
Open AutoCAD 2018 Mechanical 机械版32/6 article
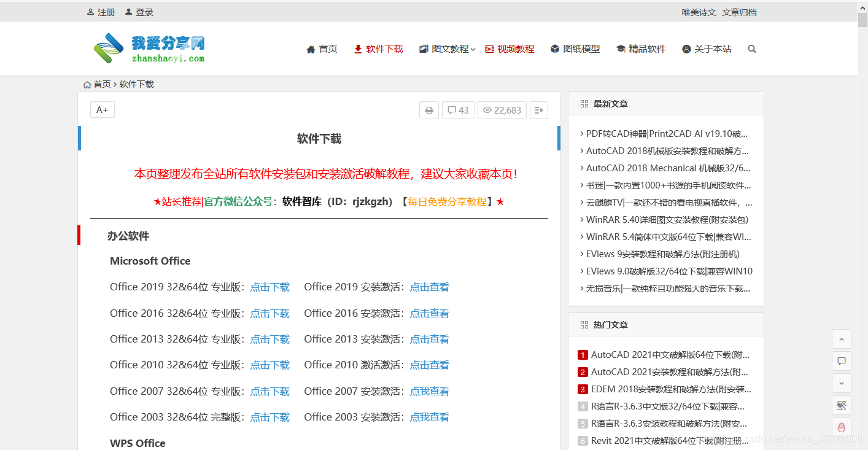click(x=668, y=168)
